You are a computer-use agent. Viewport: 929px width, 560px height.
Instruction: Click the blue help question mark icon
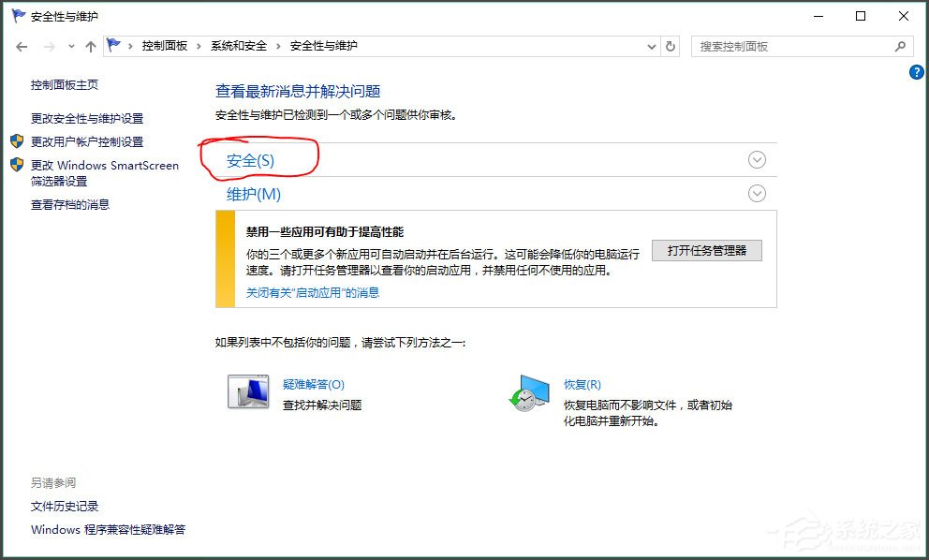(x=916, y=72)
